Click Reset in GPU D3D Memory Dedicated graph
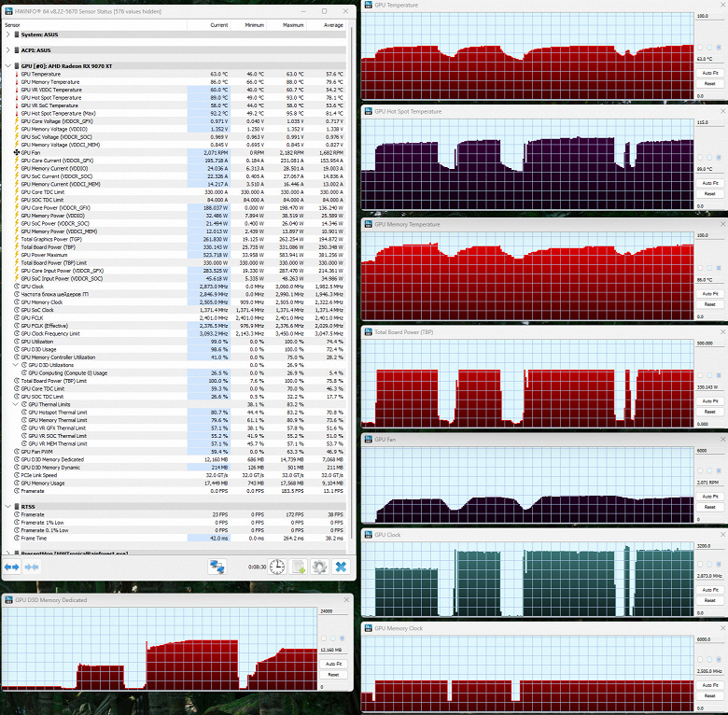The height and width of the screenshot is (715, 728). click(x=333, y=675)
